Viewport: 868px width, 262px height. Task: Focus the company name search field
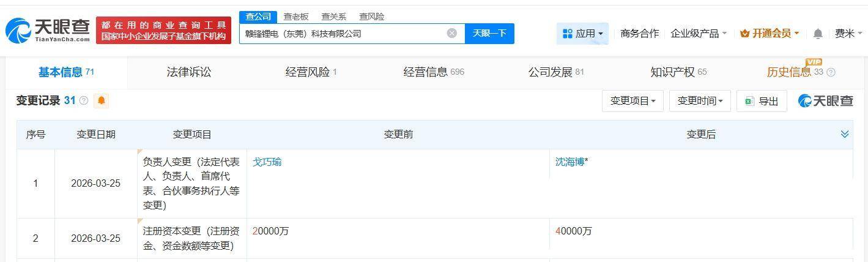(343, 33)
